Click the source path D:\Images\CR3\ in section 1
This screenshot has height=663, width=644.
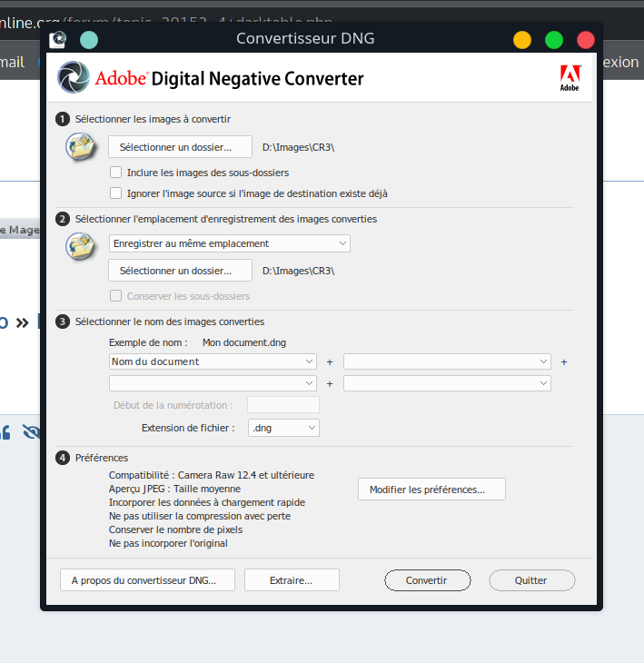coord(299,147)
